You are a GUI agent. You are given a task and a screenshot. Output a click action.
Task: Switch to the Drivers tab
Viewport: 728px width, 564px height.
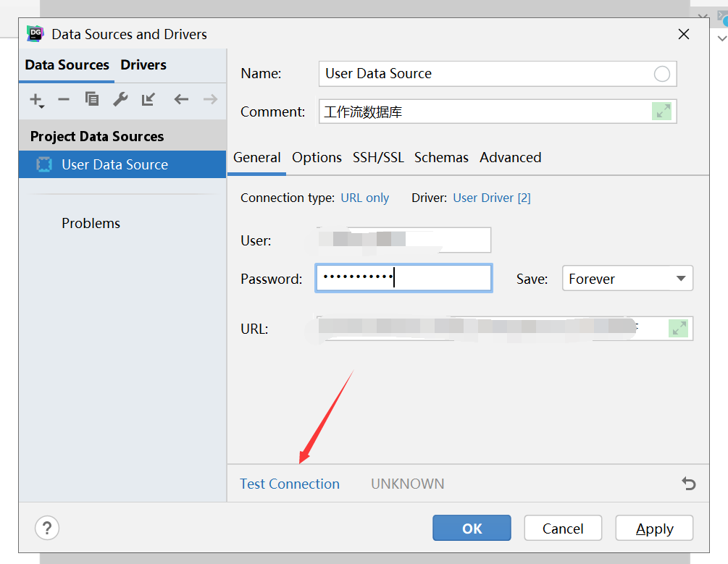click(143, 64)
